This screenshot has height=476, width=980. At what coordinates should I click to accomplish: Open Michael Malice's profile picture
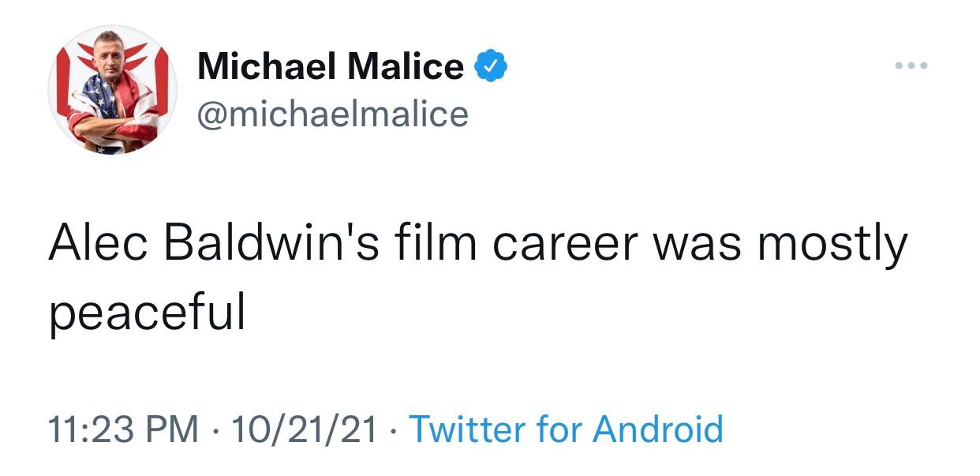click(112, 89)
